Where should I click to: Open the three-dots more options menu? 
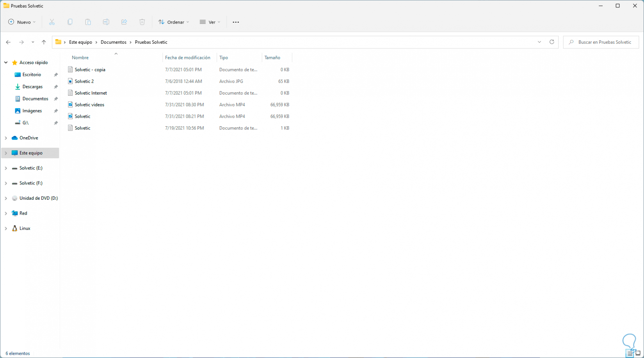point(236,22)
